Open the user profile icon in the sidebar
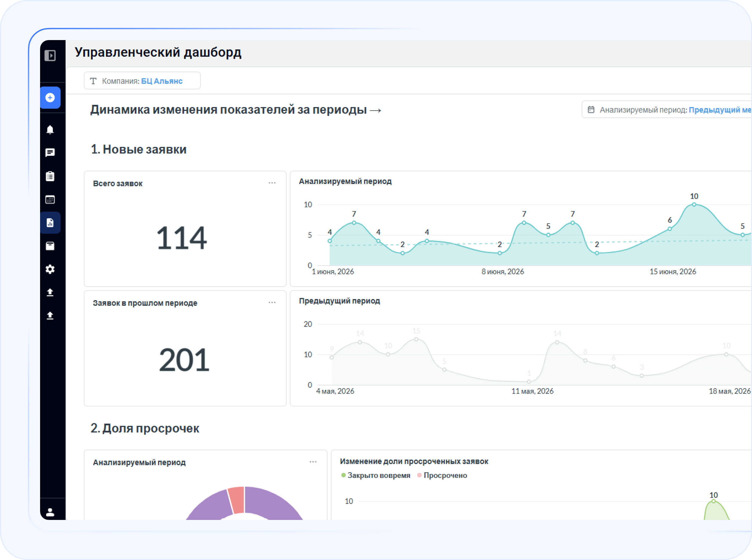The image size is (752, 560). pyautogui.click(x=50, y=512)
